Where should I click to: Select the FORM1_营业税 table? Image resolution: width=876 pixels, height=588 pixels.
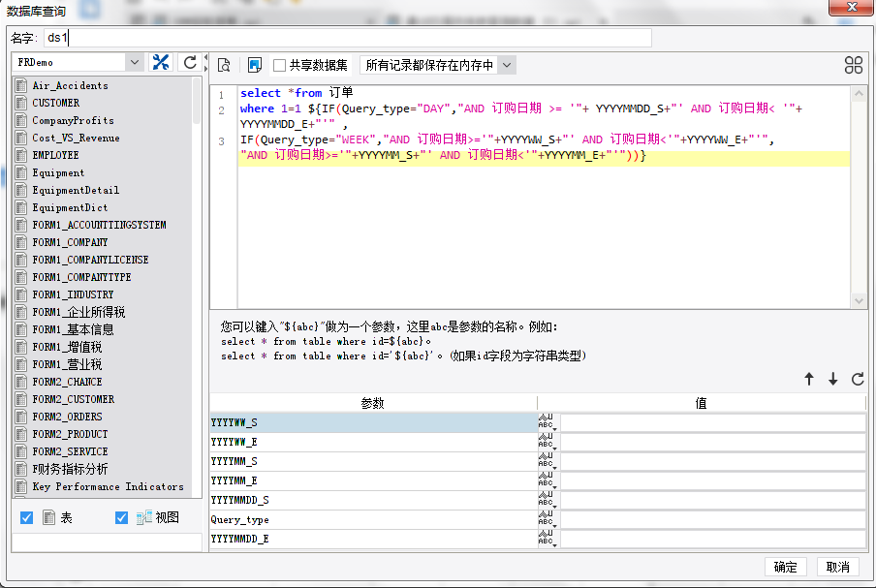67,364
